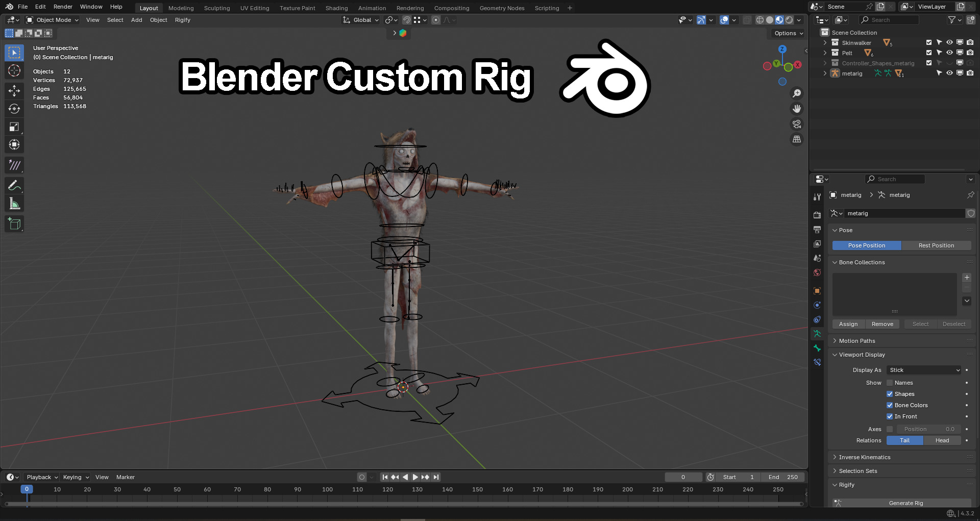Uncheck the In Front checkbox
Viewport: 980px width, 521px height.
tap(890, 416)
